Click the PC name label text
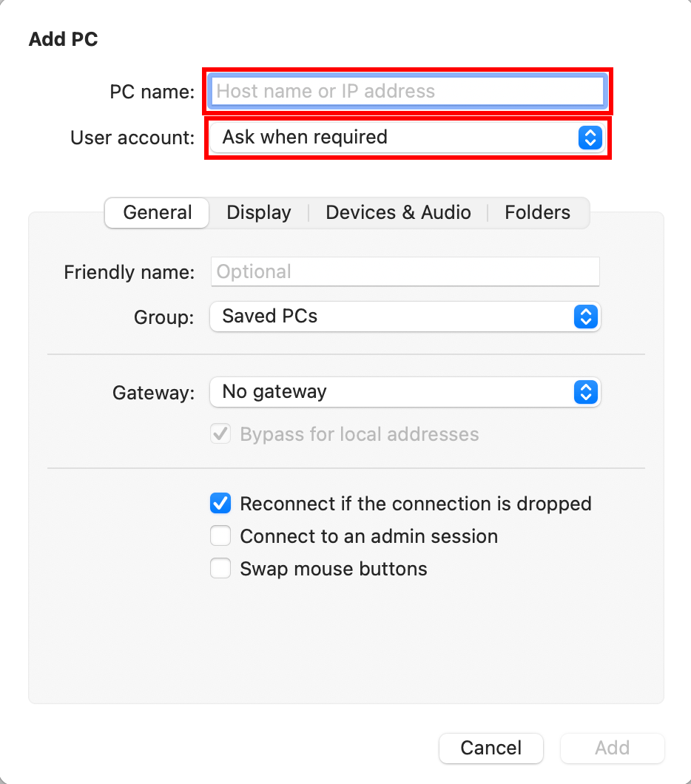Viewport: 691px width, 784px height. point(152,92)
